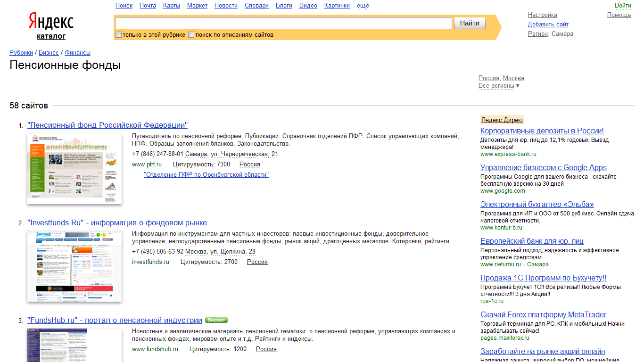Click www.google.com ad URL
Image resolution: width=644 pixels, height=362 pixels.
coord(503,191)
